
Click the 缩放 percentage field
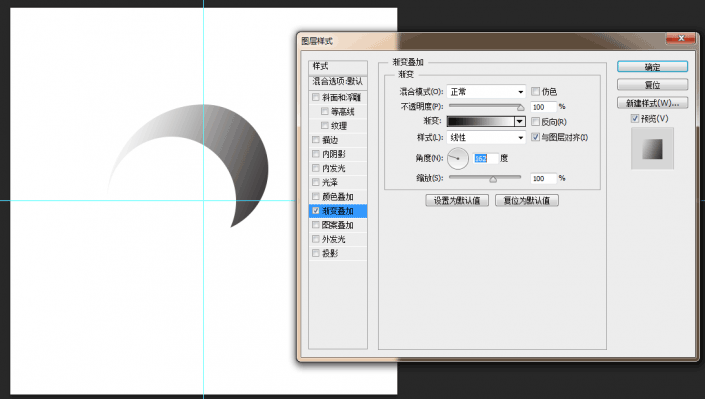click(x=543, y=178)
